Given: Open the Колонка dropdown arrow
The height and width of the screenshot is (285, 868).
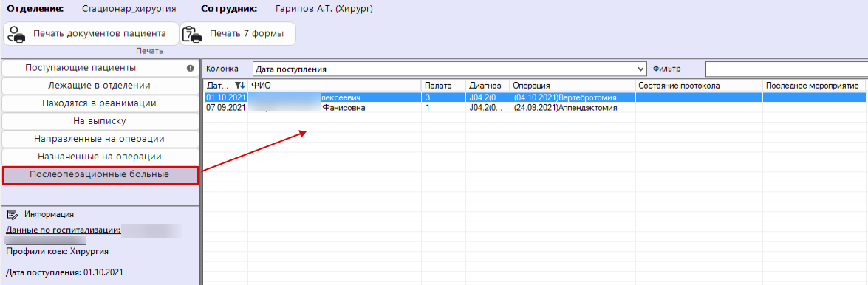Looking at the screenshot, I should pos(641,69).
